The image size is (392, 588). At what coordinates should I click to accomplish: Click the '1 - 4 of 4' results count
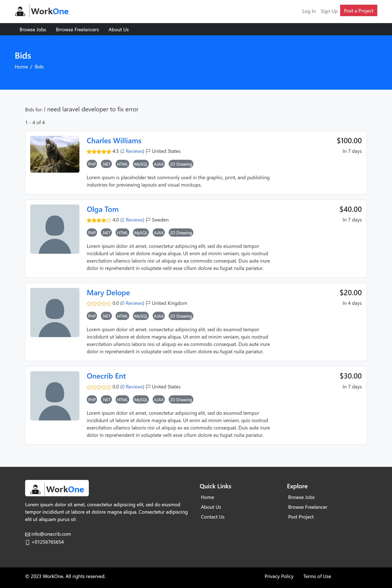[x=35, y=123]
